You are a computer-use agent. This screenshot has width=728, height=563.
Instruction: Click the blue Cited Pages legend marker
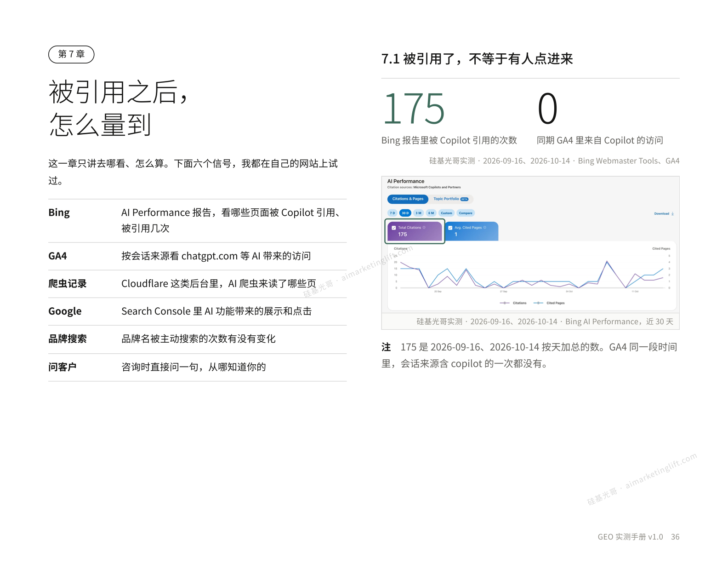(538, 303)
